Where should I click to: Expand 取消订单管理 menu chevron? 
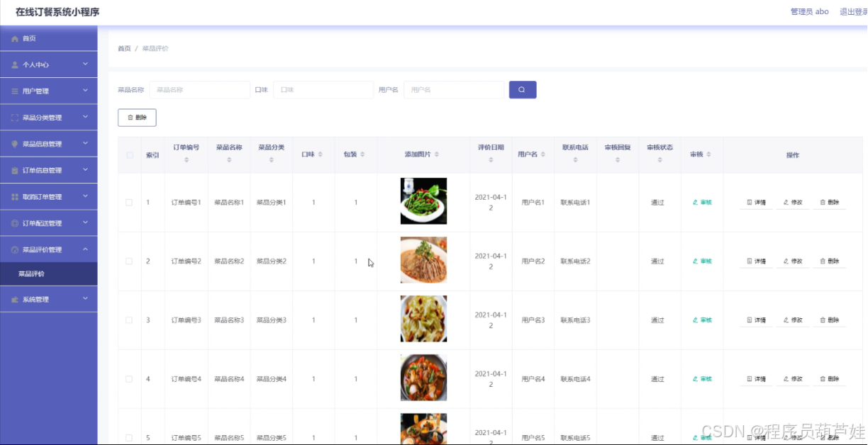click(x=85, y=196)
